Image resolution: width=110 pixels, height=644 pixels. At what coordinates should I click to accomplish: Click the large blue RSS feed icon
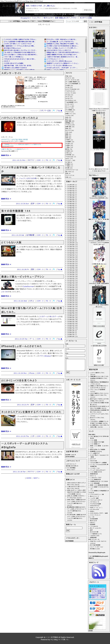(99, 571)
